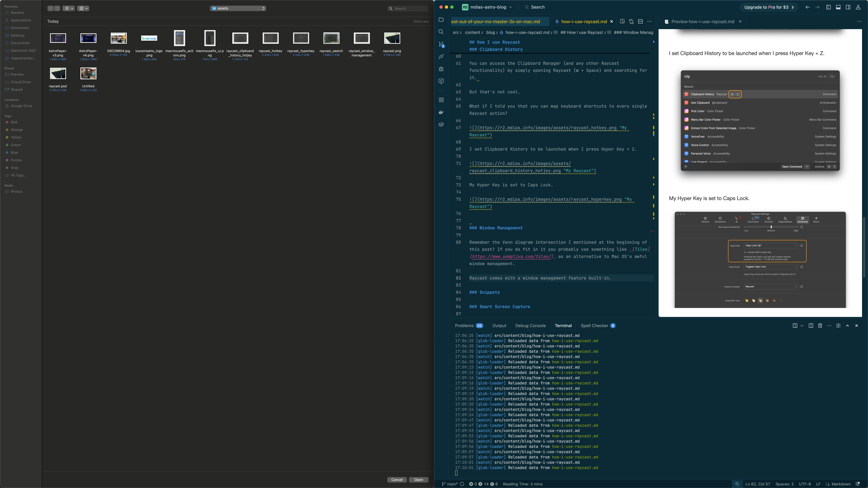Open the Docker whale icon in sidebar

tap(441, 112)
